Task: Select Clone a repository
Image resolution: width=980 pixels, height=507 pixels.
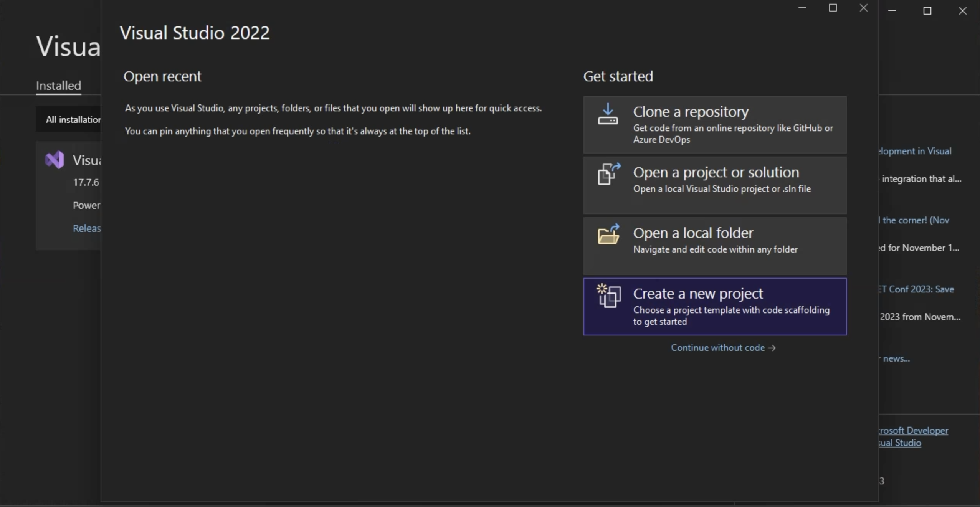Action: tap(714, 124)
